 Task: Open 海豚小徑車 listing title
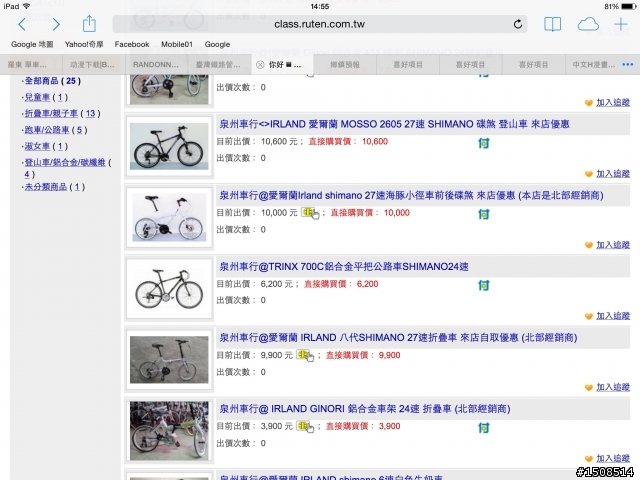(x=411, y=196)
